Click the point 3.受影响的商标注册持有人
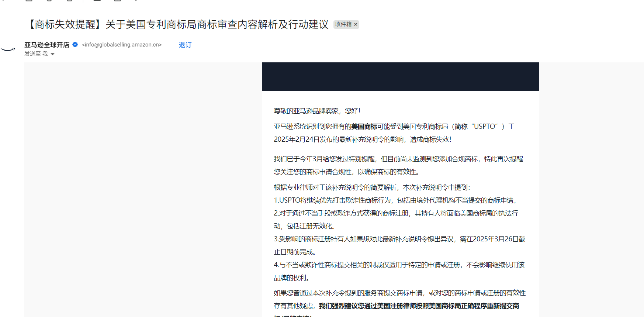Screen dimensions: 644x317 point(399,239)
